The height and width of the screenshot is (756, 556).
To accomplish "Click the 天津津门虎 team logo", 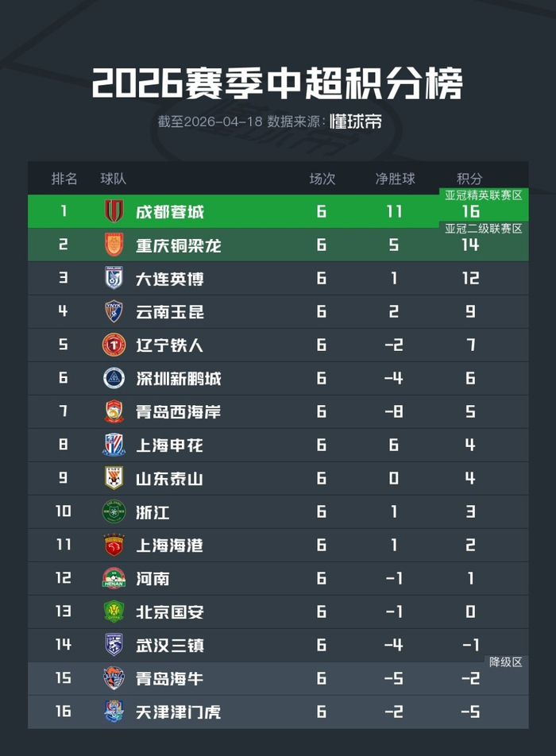I will [x=114, y=712].
